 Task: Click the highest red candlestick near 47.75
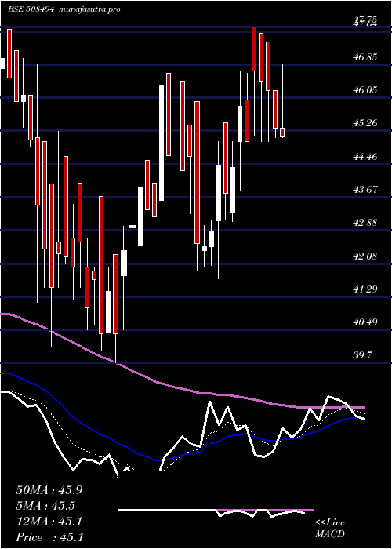click(x=254, y=49)
